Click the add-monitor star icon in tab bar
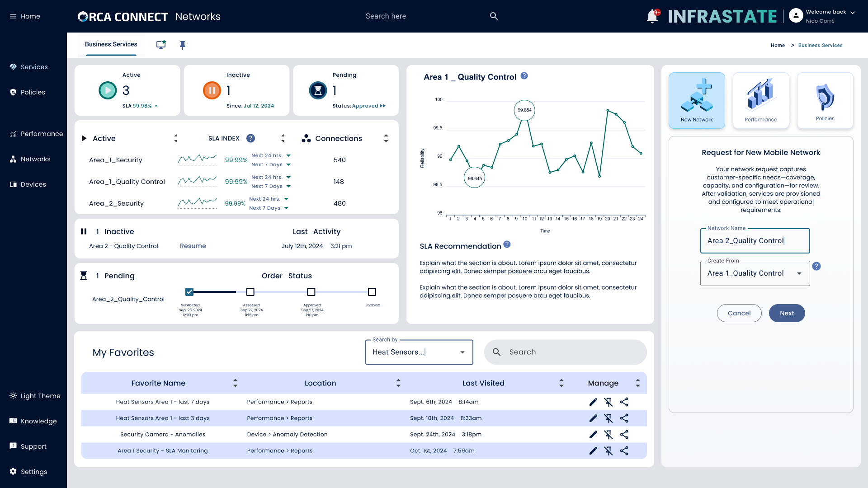 [161, 45]
